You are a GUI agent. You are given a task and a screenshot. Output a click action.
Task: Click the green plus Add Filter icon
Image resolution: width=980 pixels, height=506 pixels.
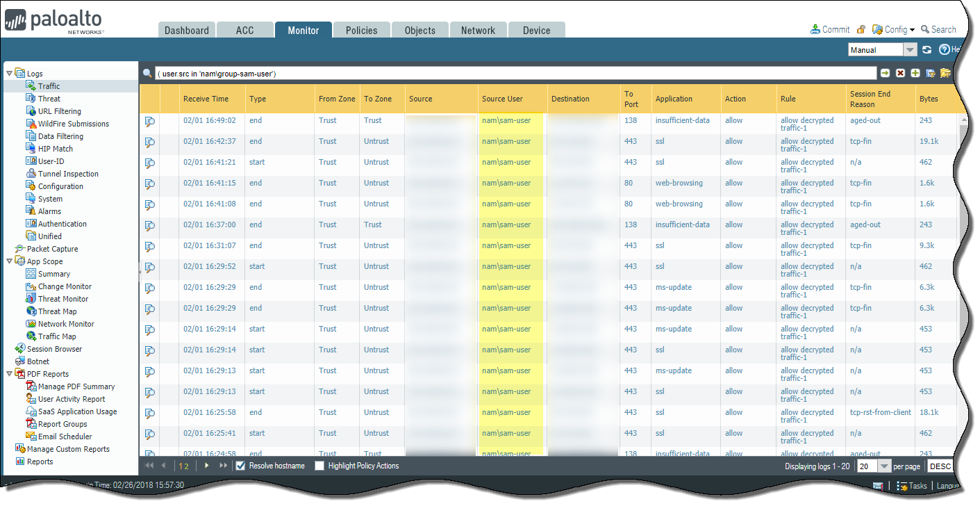pos(915,73)
